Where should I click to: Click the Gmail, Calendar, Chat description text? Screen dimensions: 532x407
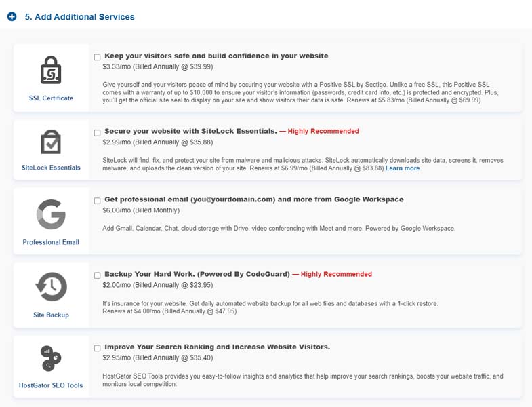point(279,229)
